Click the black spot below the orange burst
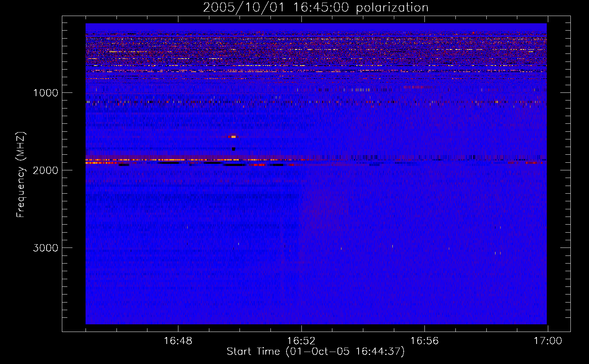The height and width of the screenshot is (364, 589). (233, 149)
